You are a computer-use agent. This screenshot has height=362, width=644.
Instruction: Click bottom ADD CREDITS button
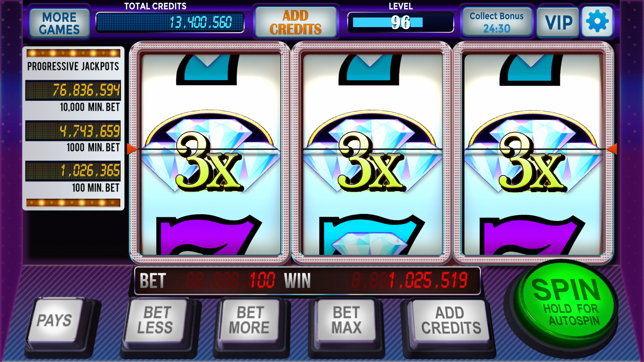[450, 321]
